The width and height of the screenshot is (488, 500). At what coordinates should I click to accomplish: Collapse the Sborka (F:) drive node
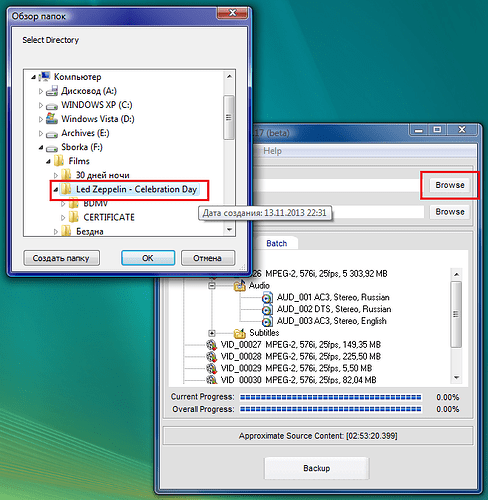41,147
